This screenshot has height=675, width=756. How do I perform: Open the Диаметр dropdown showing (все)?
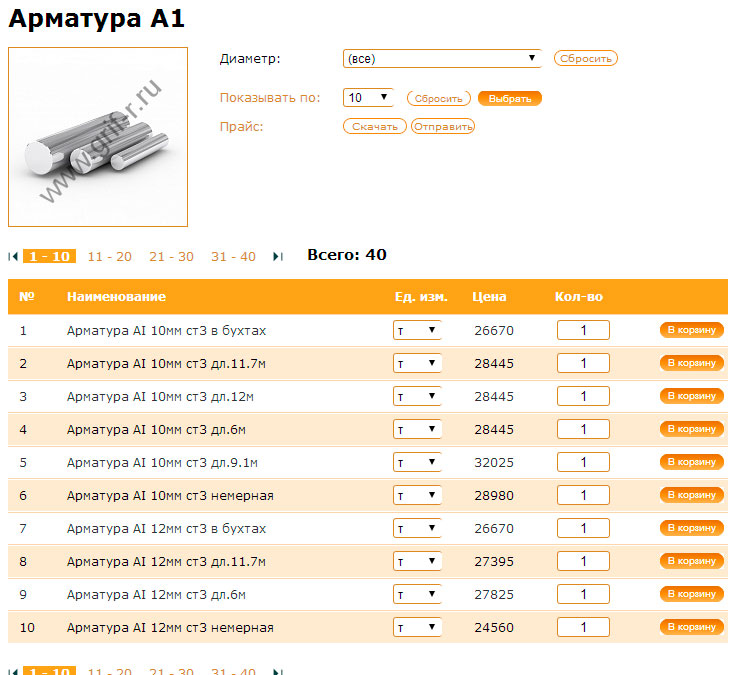pos(442,58)
